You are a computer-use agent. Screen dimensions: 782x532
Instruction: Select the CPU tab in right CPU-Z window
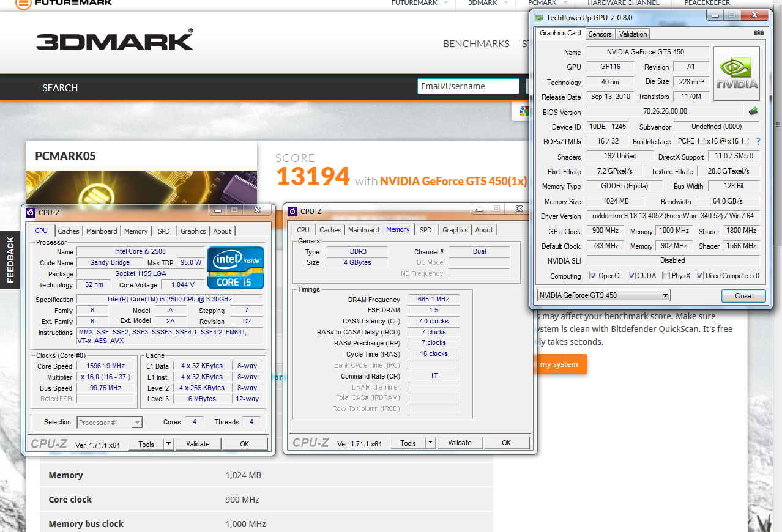click(303, 230)
